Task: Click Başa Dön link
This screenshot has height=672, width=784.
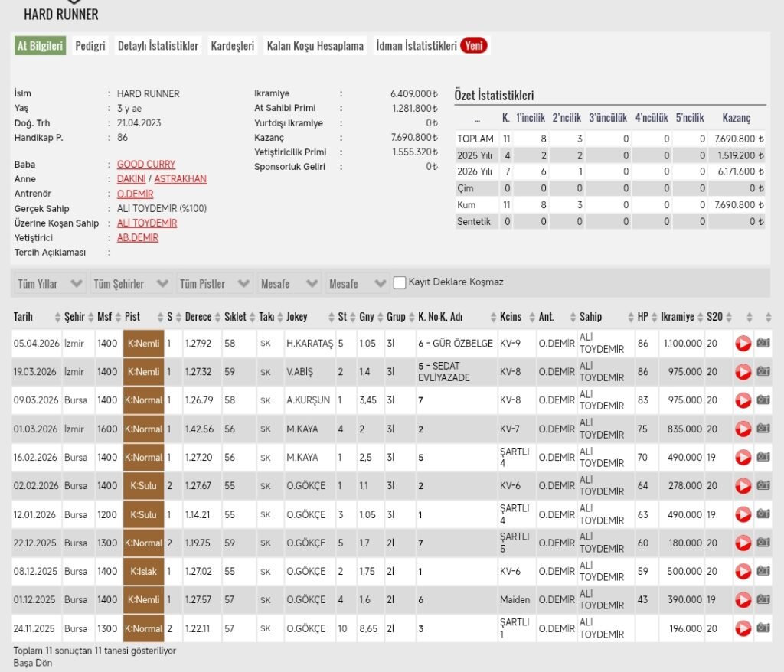Action: coord(33,663)
